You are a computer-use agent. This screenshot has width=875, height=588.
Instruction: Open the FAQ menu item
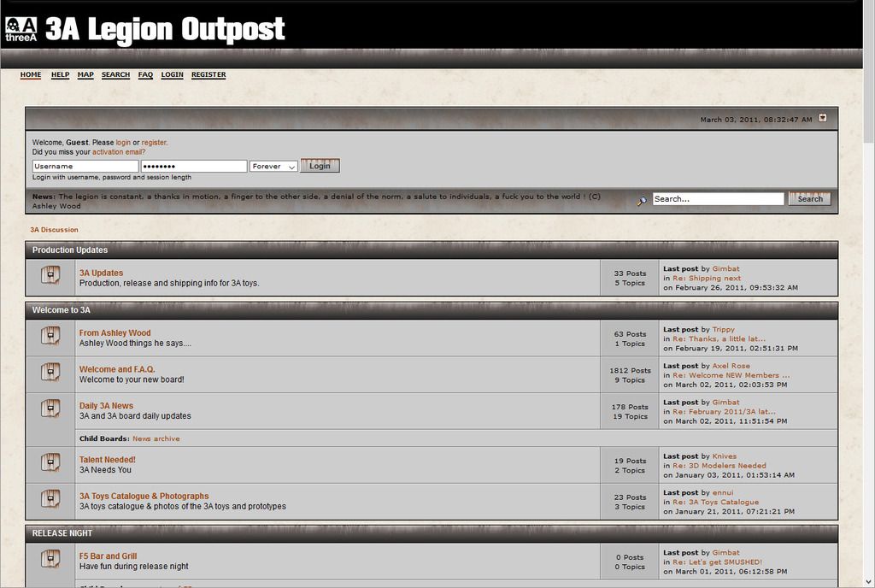tap(145, 74)
